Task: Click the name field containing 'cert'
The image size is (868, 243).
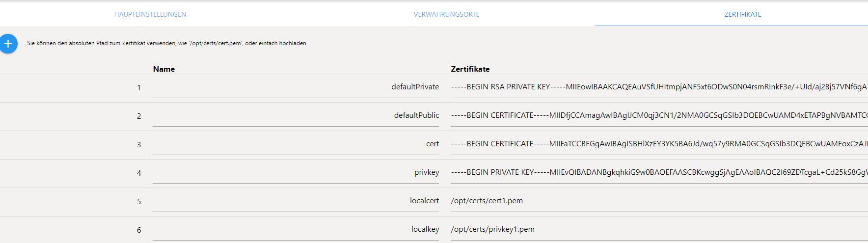Action: [296, 144]
